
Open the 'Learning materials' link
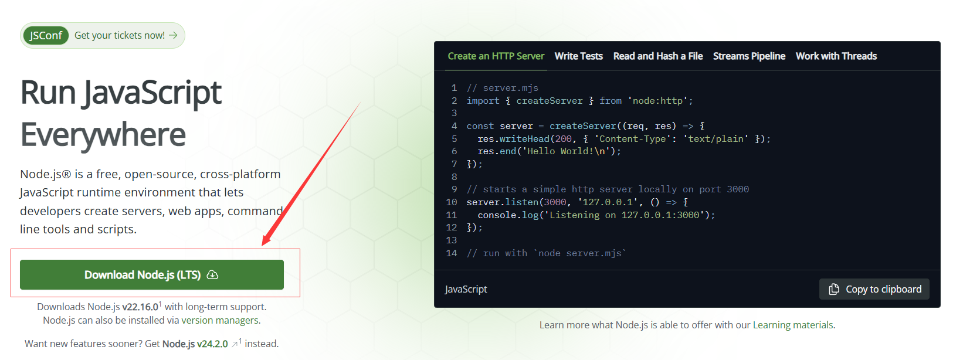pos(793,325)
